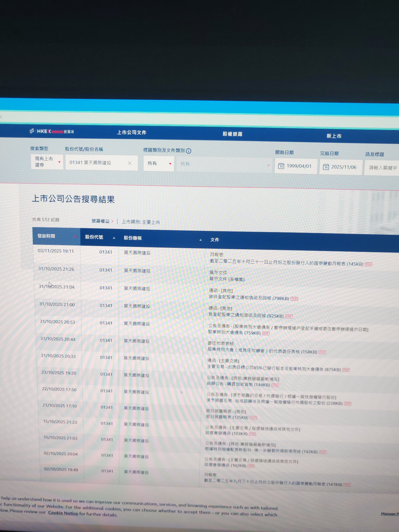399x532 pixels.
Task: Open 延遲寄發通函 (102KB) announcement
Action: pyautogui.click(x=225, y=465)
